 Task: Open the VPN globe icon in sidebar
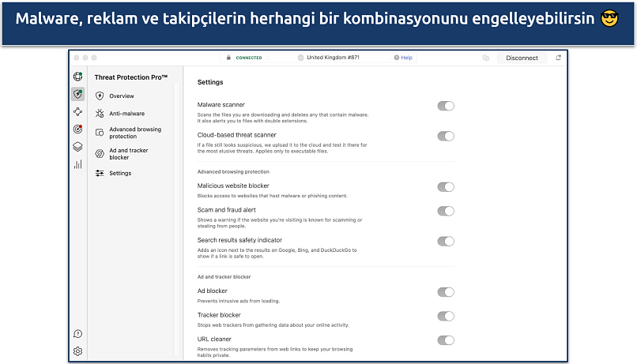[x=77, y=77]
